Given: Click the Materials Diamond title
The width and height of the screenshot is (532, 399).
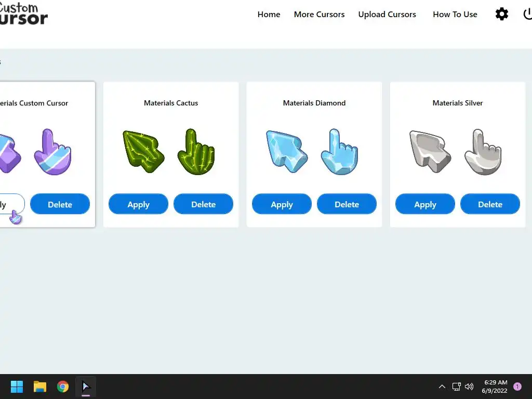Looking at the screenshot, I should pos(314,103).
